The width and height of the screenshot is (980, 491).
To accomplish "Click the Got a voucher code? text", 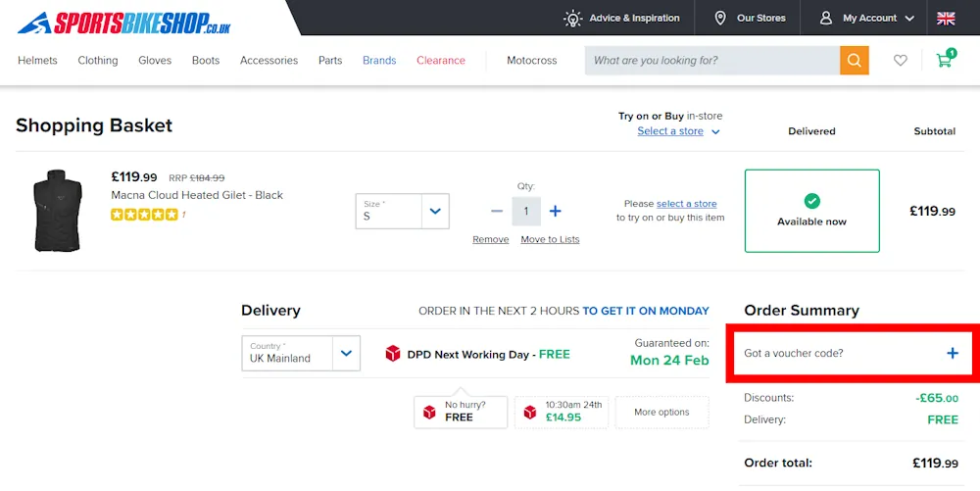I will pos(793,354).
